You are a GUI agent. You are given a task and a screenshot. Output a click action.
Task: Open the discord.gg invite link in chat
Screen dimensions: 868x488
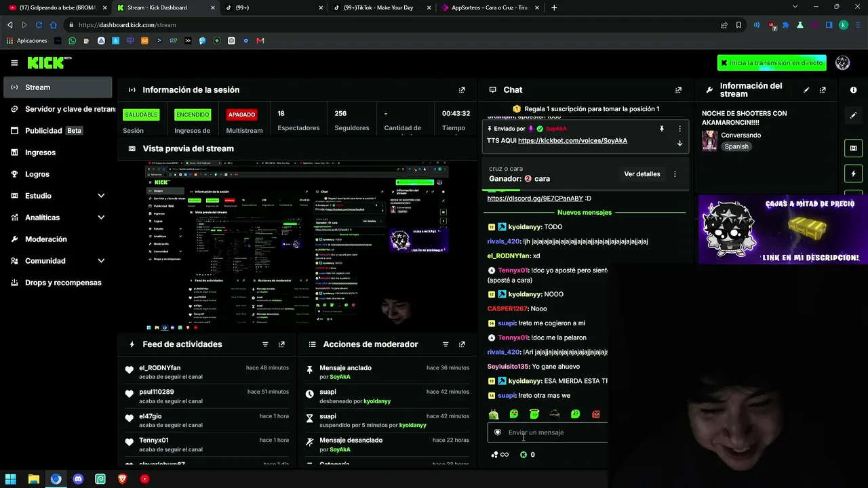click(x=535, y=199)
